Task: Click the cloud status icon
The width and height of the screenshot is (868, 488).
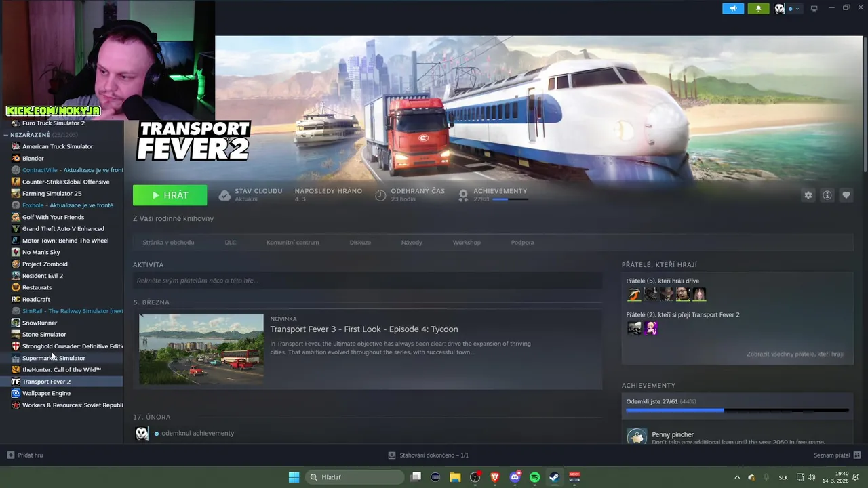Action: pos(224,195)
